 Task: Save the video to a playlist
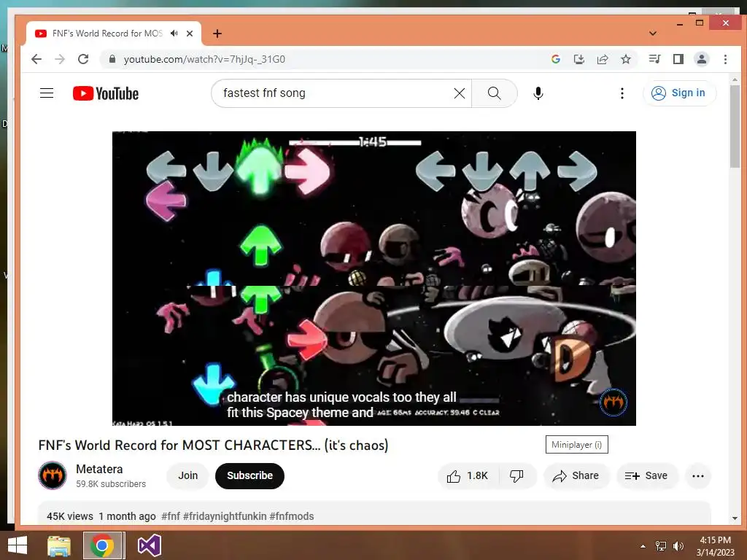[646, 475]
